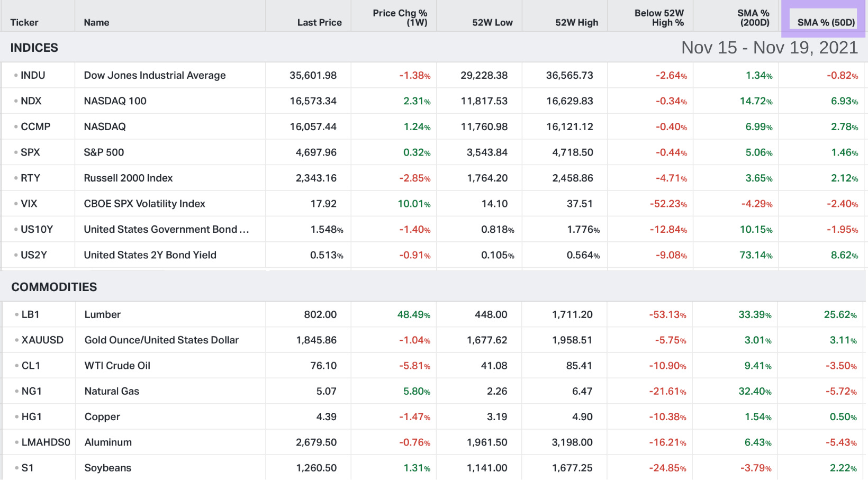Select INDU last price 35,601.98
The height and width of the screenshot is (480, 868).
(x=313, y=75)
